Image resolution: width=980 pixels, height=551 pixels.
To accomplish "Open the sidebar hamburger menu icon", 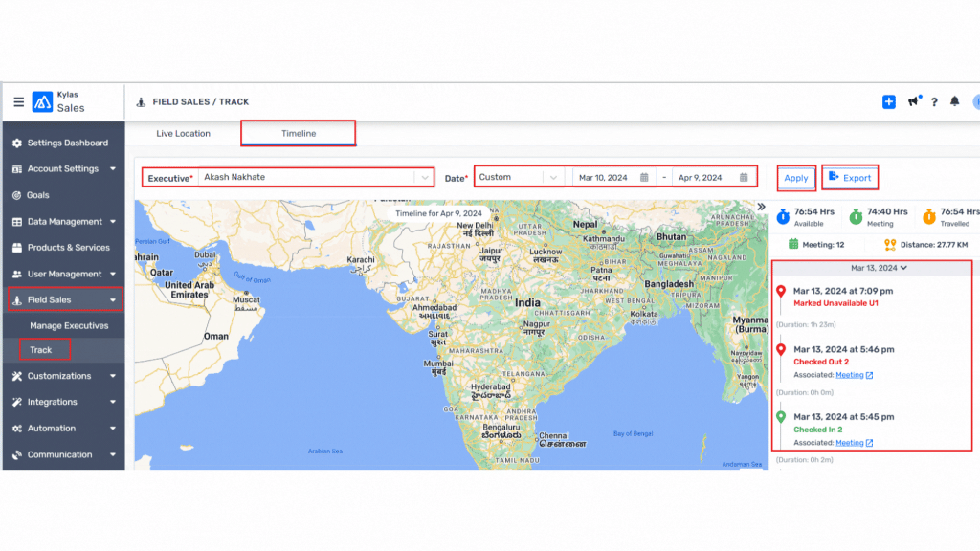I will (x=19, y=101).
